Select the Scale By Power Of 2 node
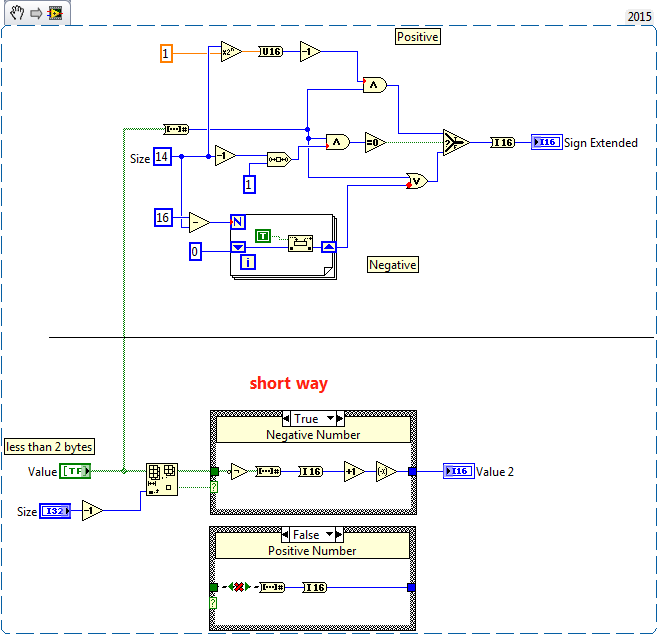658x635 pixels. pos(231,52)
